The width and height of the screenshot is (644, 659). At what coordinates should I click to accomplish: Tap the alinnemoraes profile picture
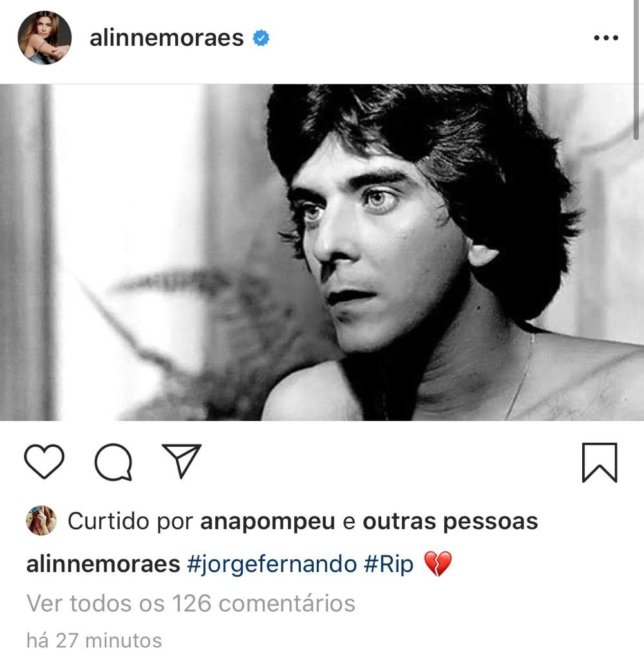(44, 38)
